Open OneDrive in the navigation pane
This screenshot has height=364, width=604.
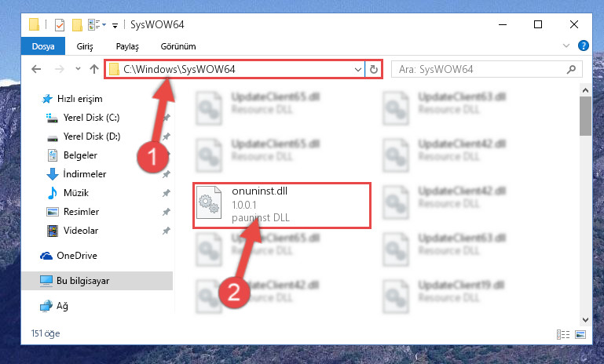click(77, 256)
